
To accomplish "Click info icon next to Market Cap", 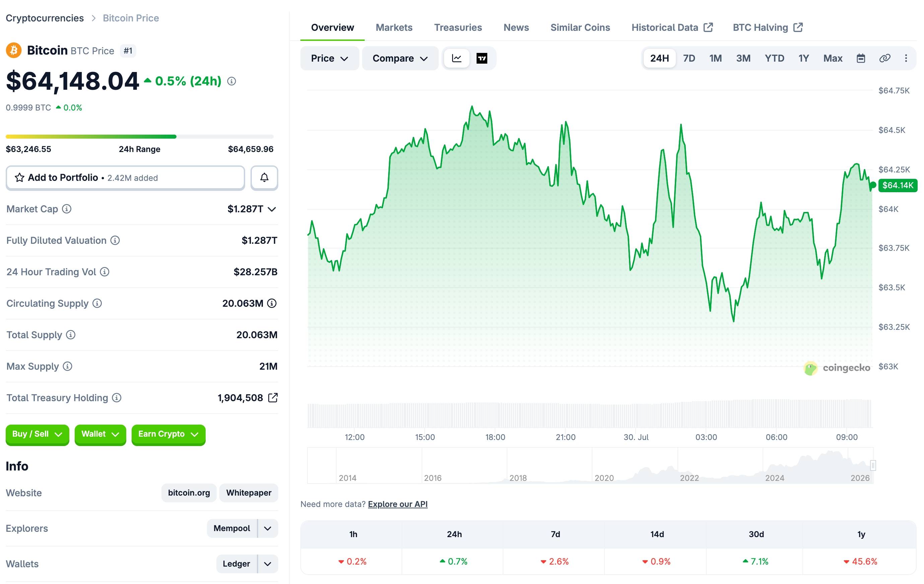I will pos(67,209).
